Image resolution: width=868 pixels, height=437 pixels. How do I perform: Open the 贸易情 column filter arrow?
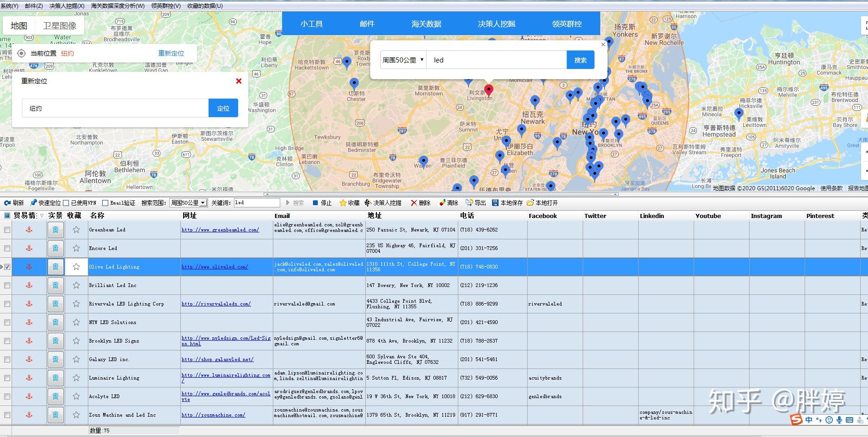click(x=42, y=216)
